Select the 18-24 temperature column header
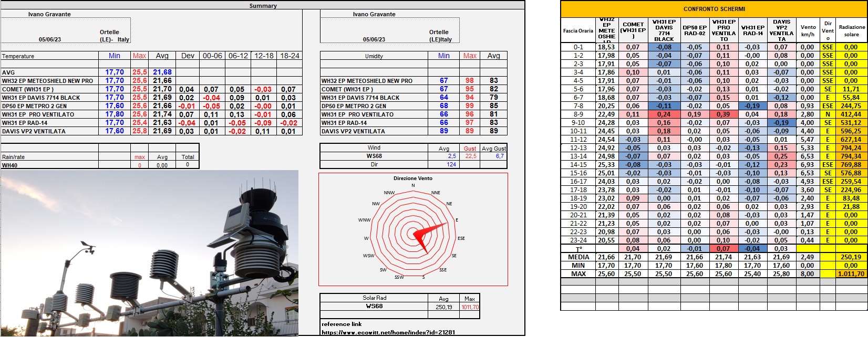 [290, 56]
